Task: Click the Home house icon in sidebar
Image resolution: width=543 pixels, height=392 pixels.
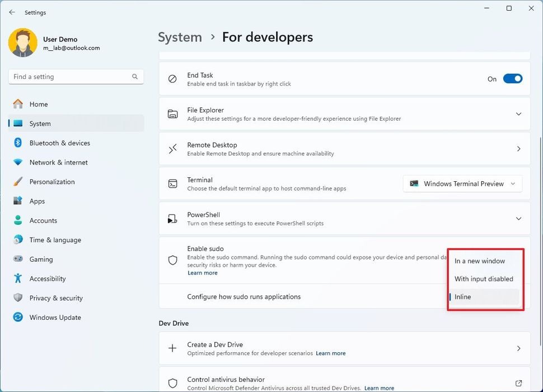Action: click(18, 104)
